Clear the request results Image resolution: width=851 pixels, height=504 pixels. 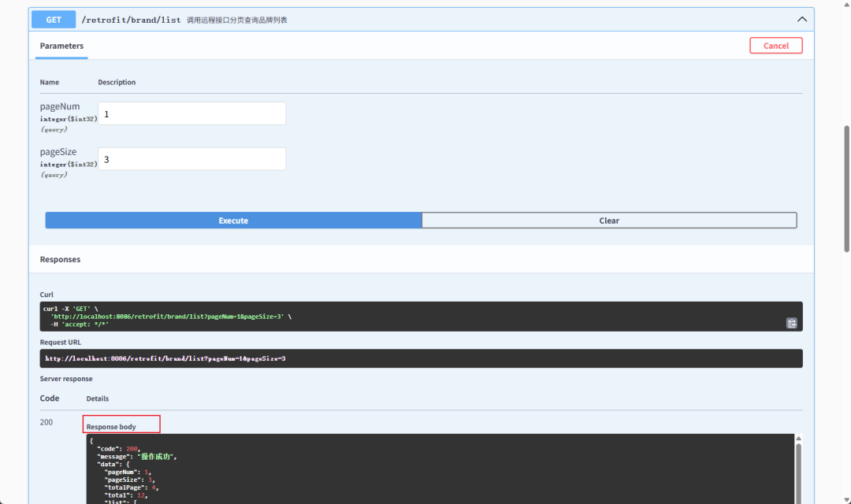coord(609,220)
